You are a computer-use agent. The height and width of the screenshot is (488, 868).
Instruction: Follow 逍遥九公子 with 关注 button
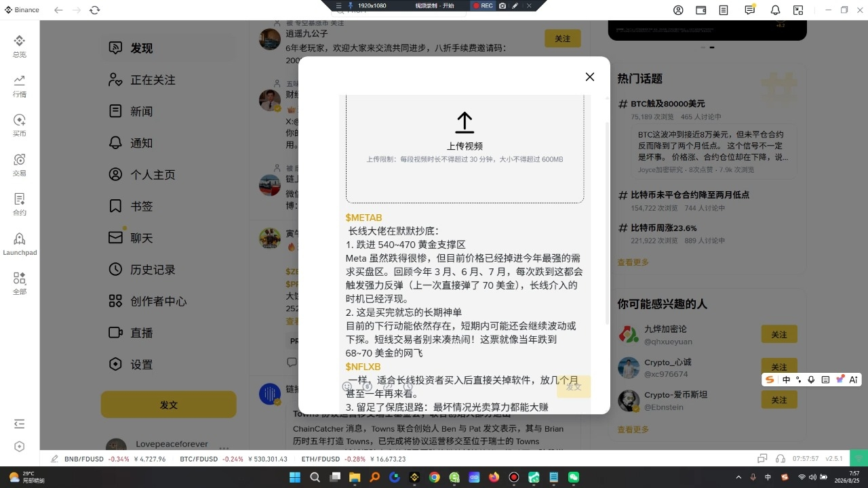tap(563, 39)
